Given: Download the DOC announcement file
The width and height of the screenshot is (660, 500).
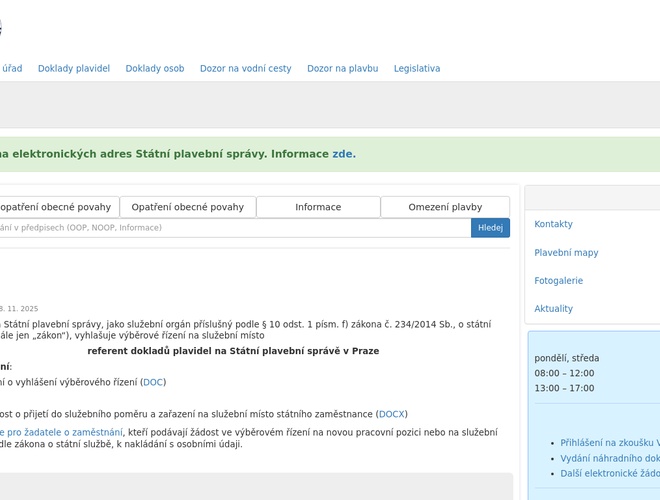Looking at the screenshot, I should (153, 382).
